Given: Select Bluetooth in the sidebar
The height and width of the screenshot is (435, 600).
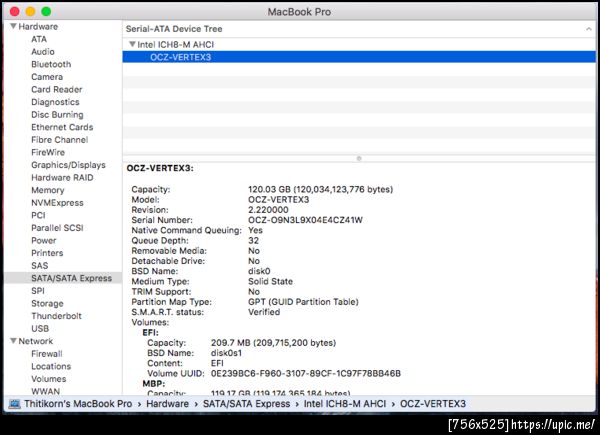Looking at the screenshot, I should coord(51,64).
